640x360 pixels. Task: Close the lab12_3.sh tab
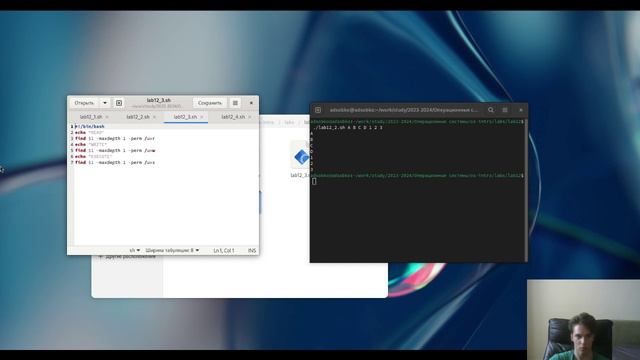(x=202, y=117)
